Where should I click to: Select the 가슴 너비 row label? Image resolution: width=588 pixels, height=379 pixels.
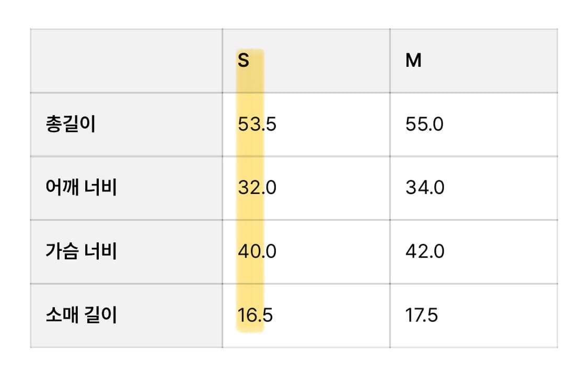click(81, 252)
